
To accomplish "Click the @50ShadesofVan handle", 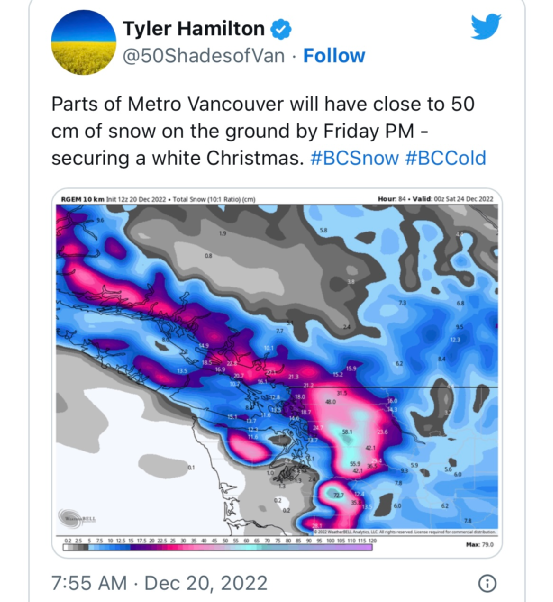I will point(204,56).
